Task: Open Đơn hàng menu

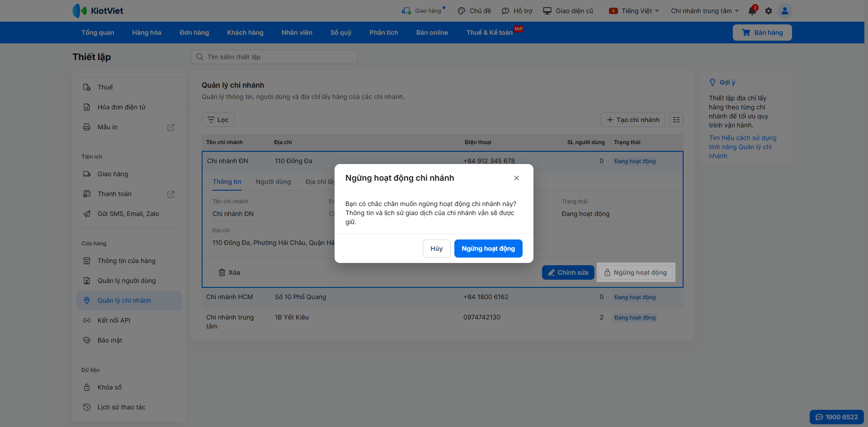Action: pyautogui.click(x=194, y=33)
